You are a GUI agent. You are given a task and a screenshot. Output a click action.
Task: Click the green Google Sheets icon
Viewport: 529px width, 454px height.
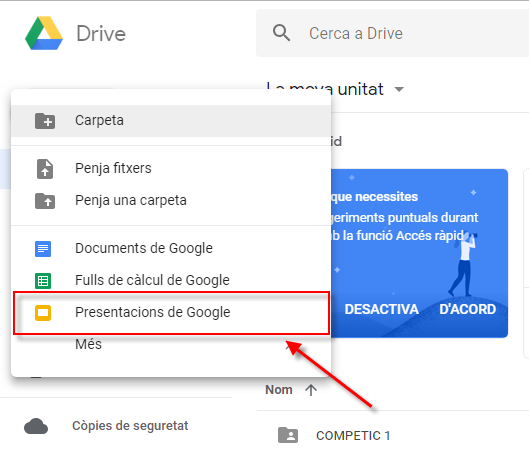[x=43, y=281]
